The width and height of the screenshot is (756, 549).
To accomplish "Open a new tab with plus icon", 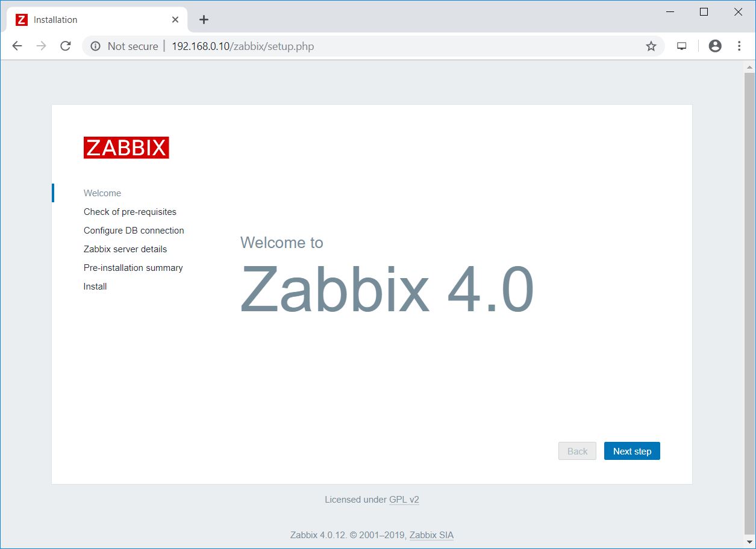I will (x=204, y=20).
